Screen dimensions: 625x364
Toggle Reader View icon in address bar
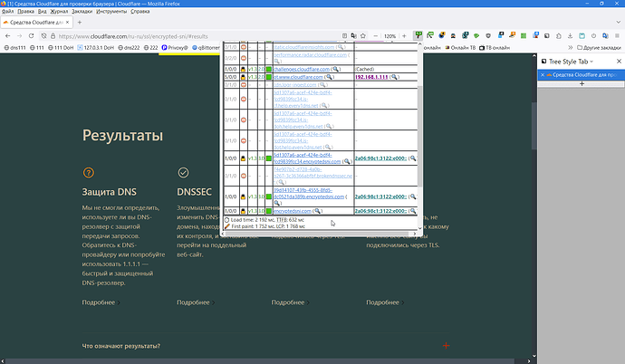[x=344, y=36]
